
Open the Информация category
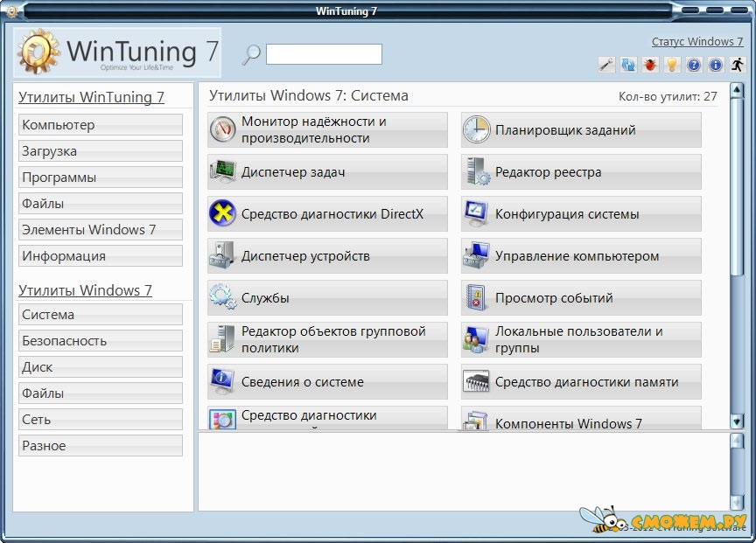click(x=101, y=256)
